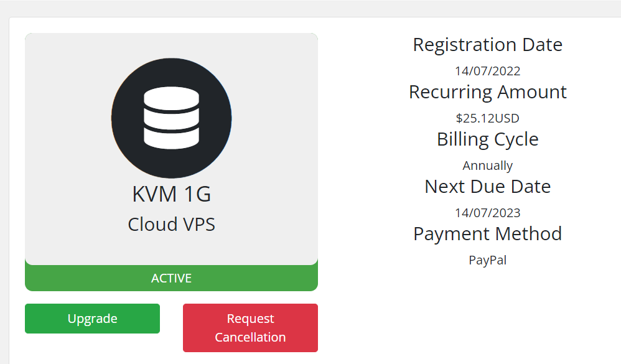Select the Annually billing cycle value
Screen dimensions: 621x364
click(488, 166)
